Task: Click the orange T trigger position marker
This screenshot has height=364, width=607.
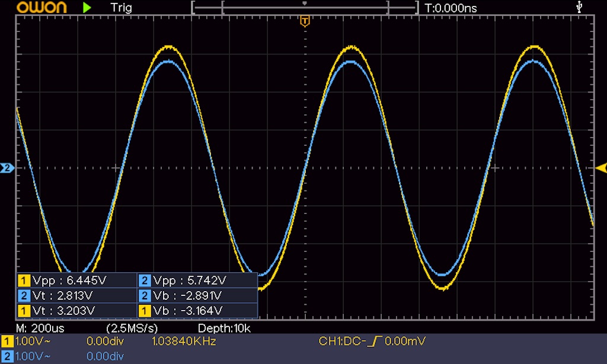Action: [x=305, y=22]
